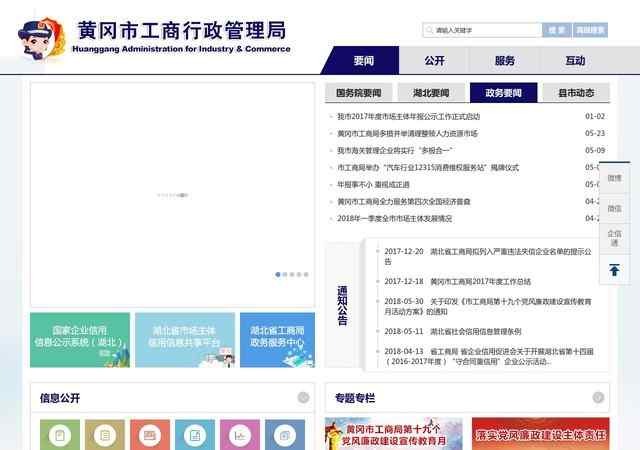This screenshot has height=450, width=640.
Task: Expand the 信息公开 section arrow
Action: click(303, 398)
